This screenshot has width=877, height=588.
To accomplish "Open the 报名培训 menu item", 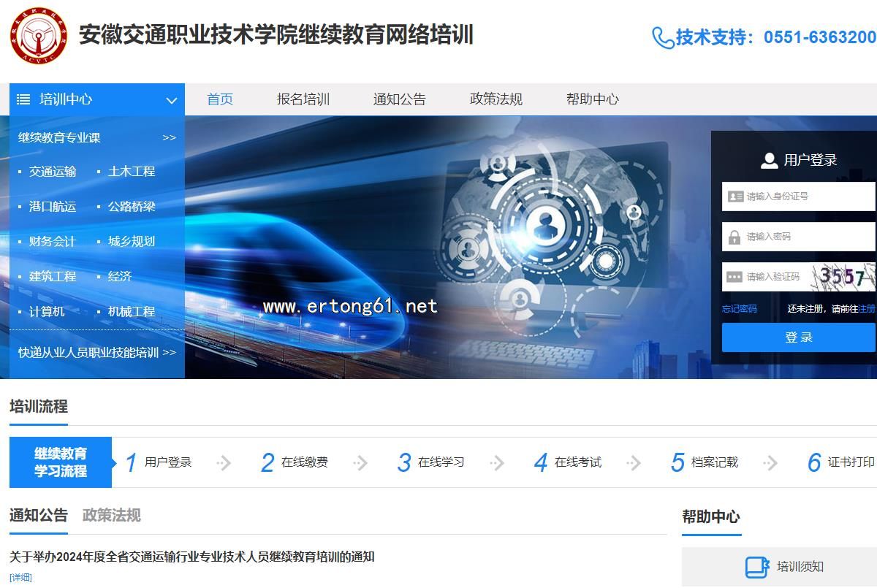I will [x=303, y=99].
